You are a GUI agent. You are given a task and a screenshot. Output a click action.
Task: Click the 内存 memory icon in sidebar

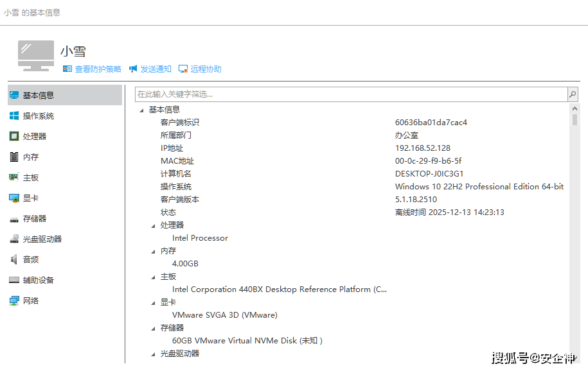14,157
